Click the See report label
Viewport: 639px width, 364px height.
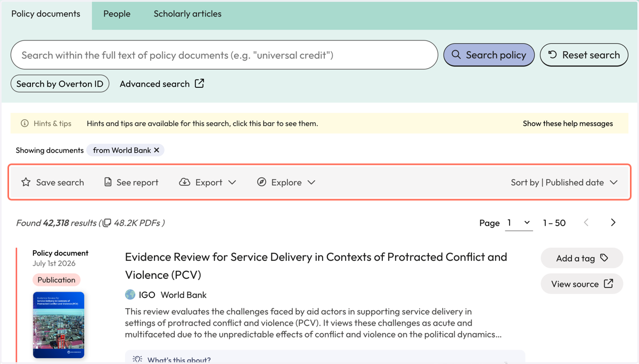(x=137, y=182)
